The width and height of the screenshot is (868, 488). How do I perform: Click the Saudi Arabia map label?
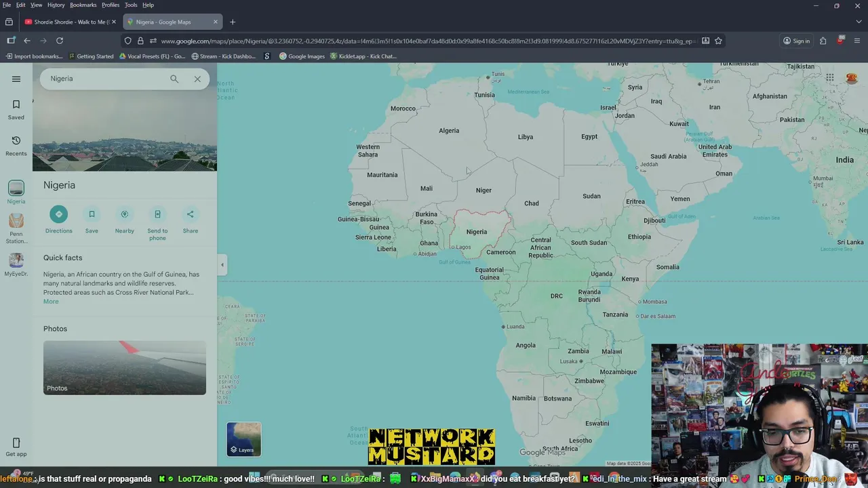pos(669,157)
